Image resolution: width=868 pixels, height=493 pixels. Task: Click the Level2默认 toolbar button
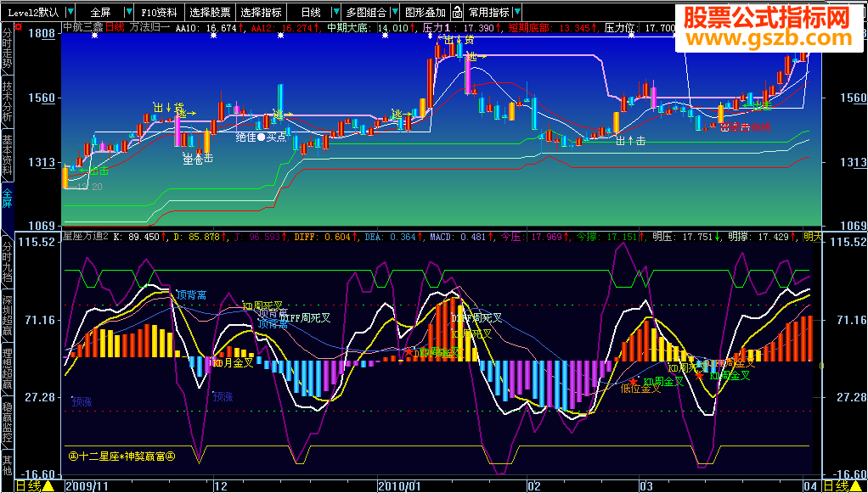click(x=32, y=12)
